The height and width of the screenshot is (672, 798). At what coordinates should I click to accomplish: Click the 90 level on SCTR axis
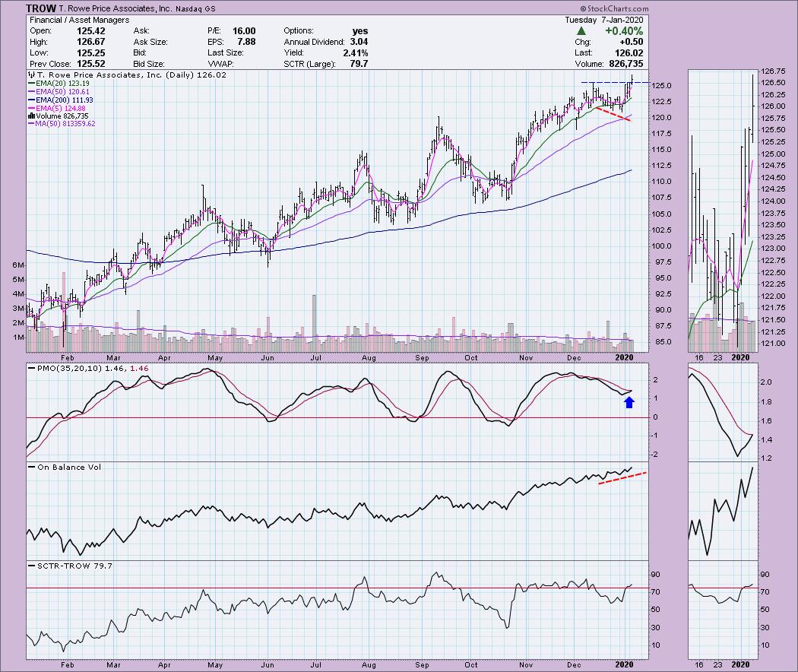655,574
